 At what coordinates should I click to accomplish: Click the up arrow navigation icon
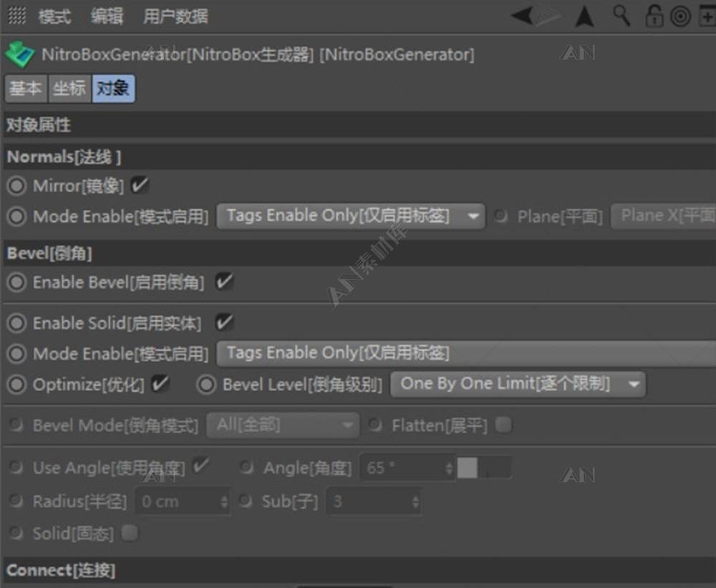coord(584,16)
